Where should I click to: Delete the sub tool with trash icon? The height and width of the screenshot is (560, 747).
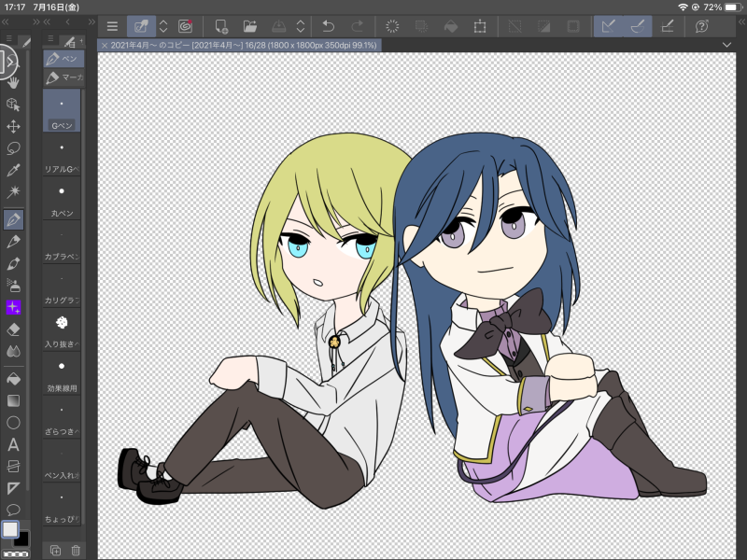tap(76, 550)
